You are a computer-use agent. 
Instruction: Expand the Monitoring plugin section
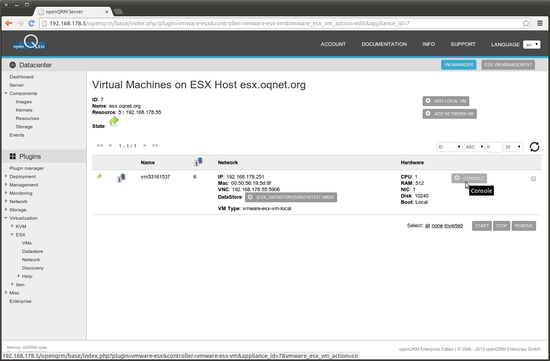click(6, 193)
